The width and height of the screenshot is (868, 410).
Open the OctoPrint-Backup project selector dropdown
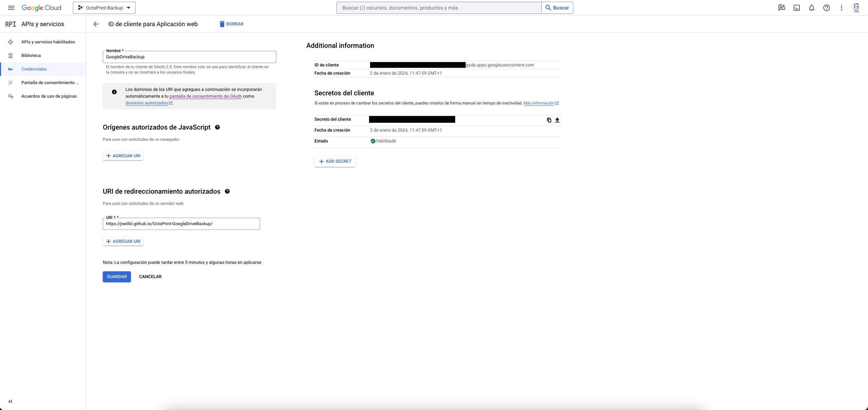coord(104,8)
